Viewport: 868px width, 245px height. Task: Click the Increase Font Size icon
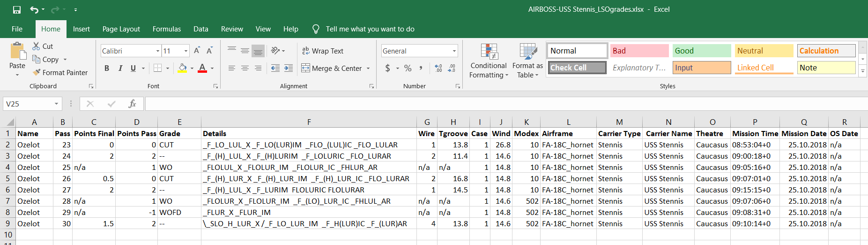197,51
